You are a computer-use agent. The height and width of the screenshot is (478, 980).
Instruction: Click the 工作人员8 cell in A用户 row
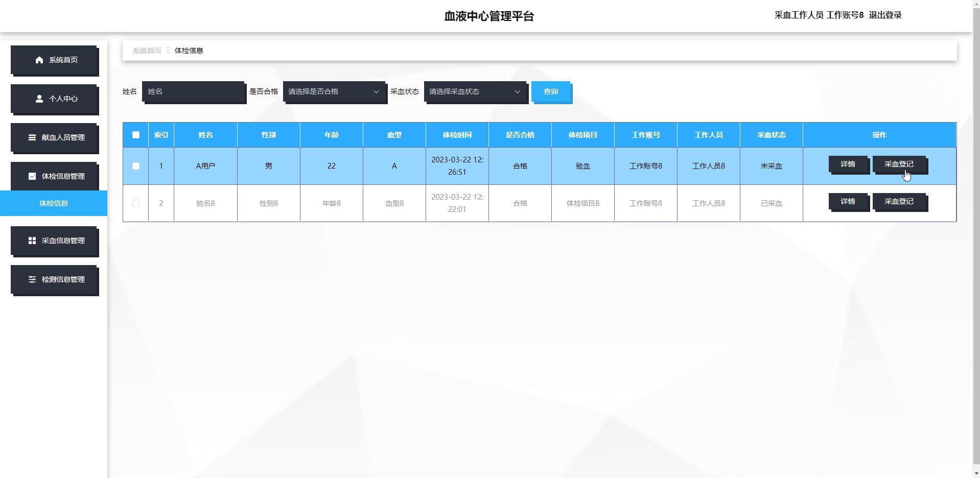pyautogui.click(x=709, y=166)
